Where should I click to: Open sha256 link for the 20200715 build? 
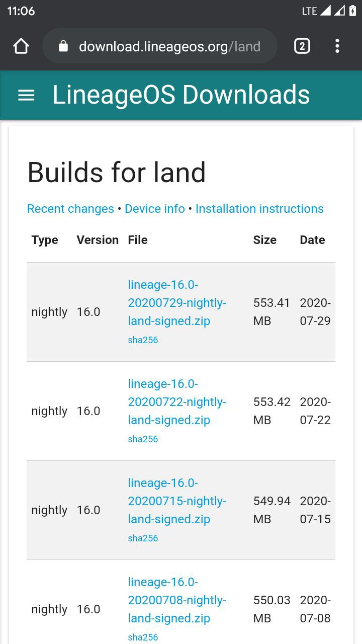pos(143,538)
